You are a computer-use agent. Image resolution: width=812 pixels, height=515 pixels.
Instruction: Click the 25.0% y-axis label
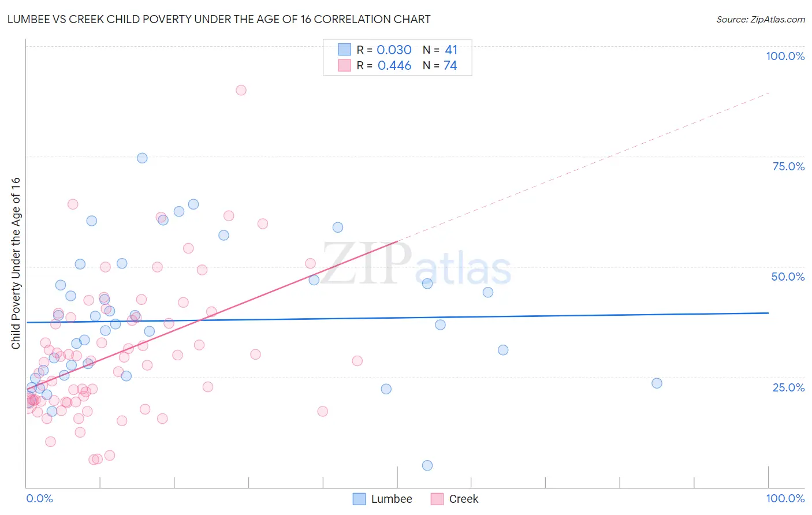788,387
